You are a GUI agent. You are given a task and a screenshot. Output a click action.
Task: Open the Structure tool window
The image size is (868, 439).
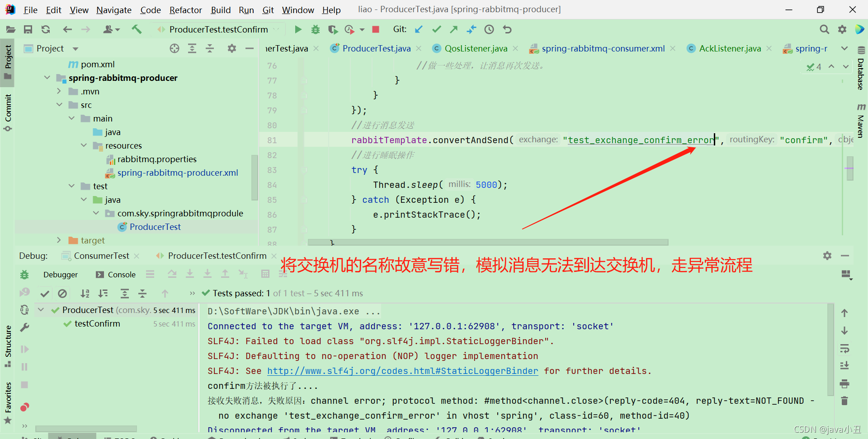pos(8,346)
